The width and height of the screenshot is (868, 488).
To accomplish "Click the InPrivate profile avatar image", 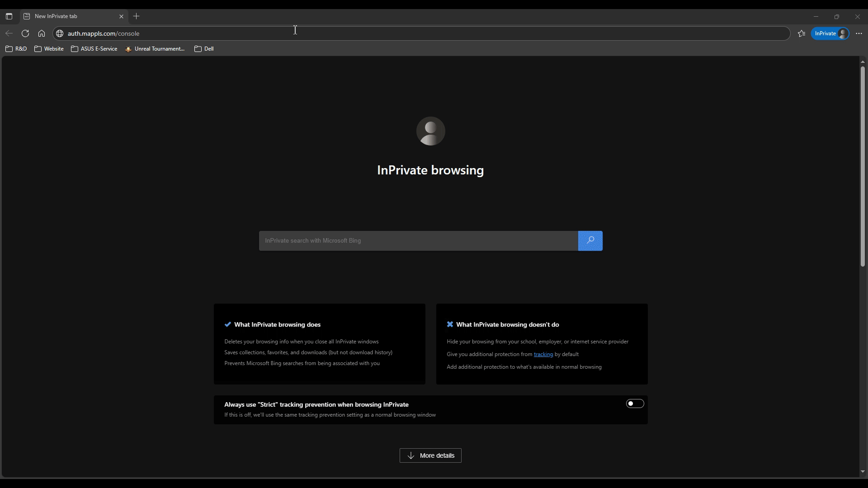I will click(x=430, y=131).
